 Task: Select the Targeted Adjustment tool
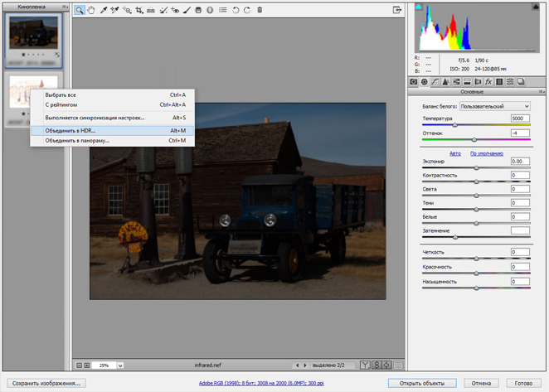(x=127, y=10)
